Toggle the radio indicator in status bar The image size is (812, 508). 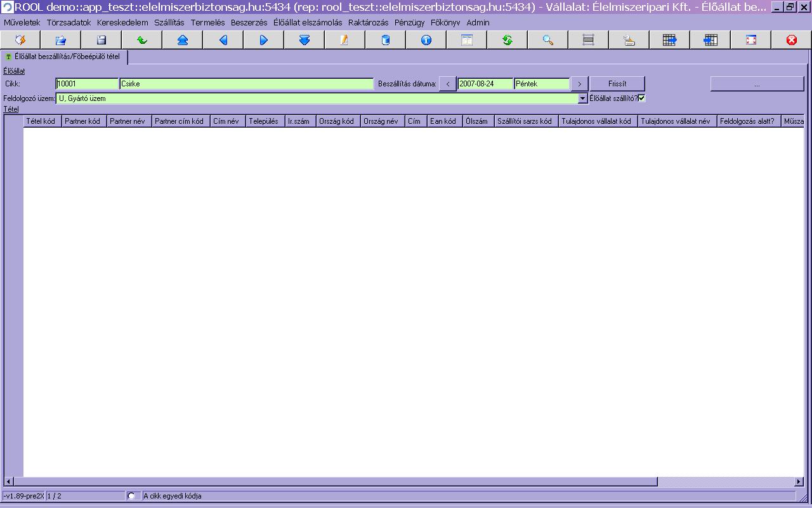tap(131, 496)
